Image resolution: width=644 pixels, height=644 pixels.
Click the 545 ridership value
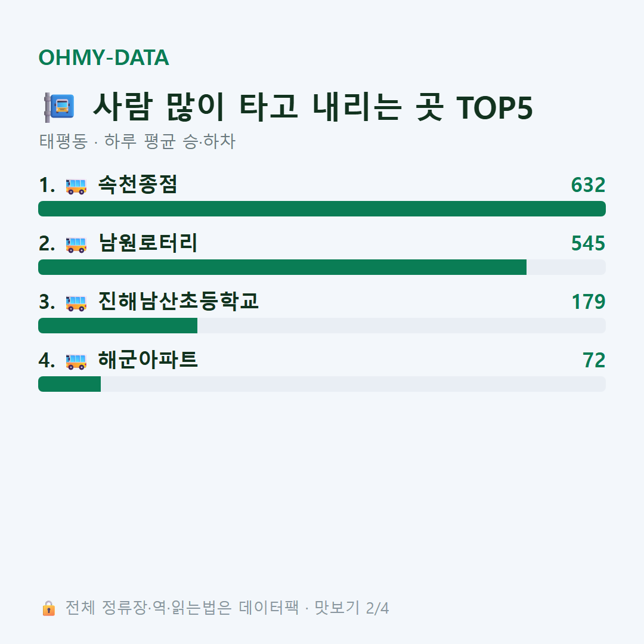click(588, 243)
